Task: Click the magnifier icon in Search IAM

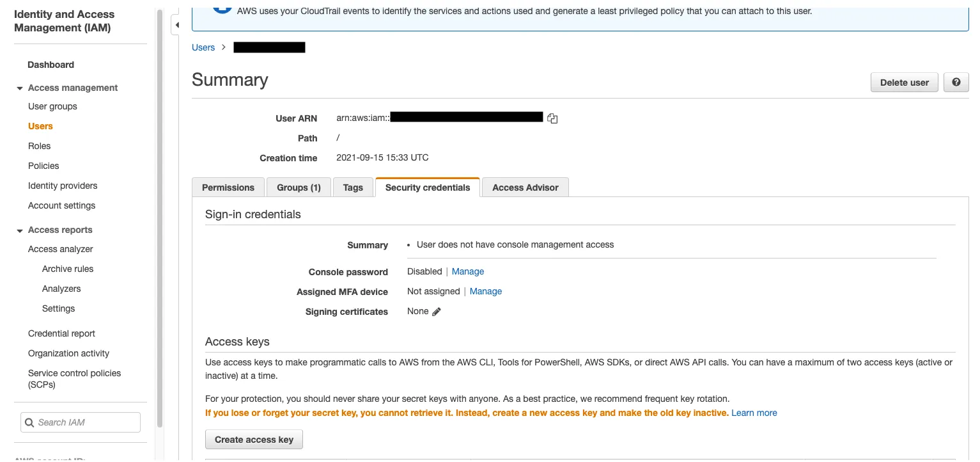Action: 29,422
